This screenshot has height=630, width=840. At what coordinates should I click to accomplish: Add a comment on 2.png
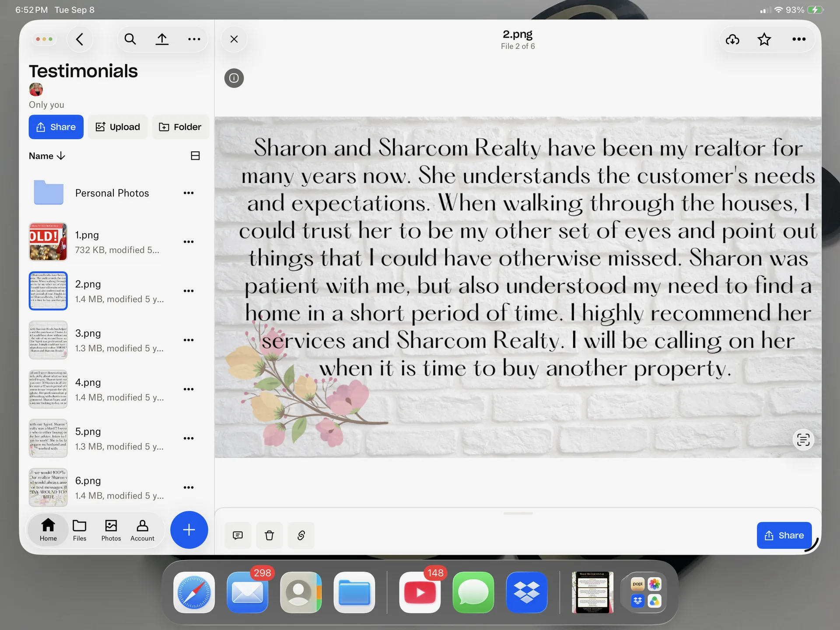tap(238, 535)
